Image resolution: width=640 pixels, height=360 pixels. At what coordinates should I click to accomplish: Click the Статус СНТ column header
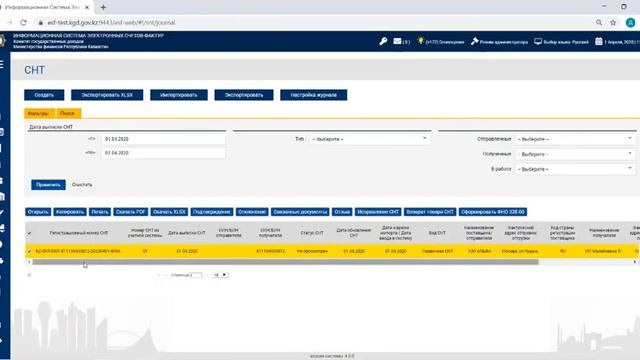click(x=312, y=233)
